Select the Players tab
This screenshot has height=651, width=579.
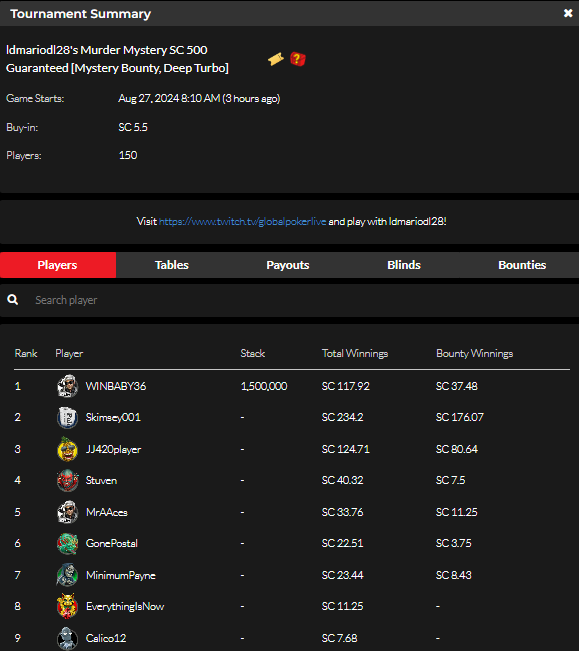pos(58,265)
